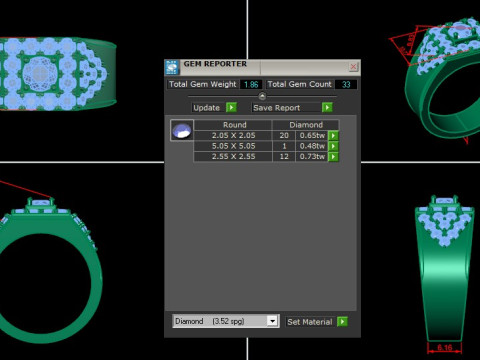Click the Gem Reporter logo icon
The height and width of the screenshot is (360, 480).
click(172, 67)
